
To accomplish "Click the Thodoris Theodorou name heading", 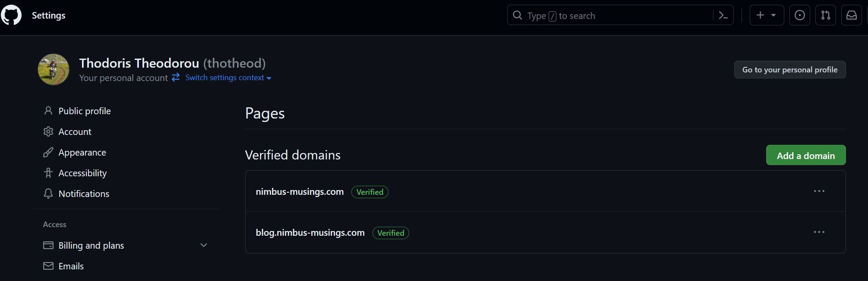I will click(139, 63).
